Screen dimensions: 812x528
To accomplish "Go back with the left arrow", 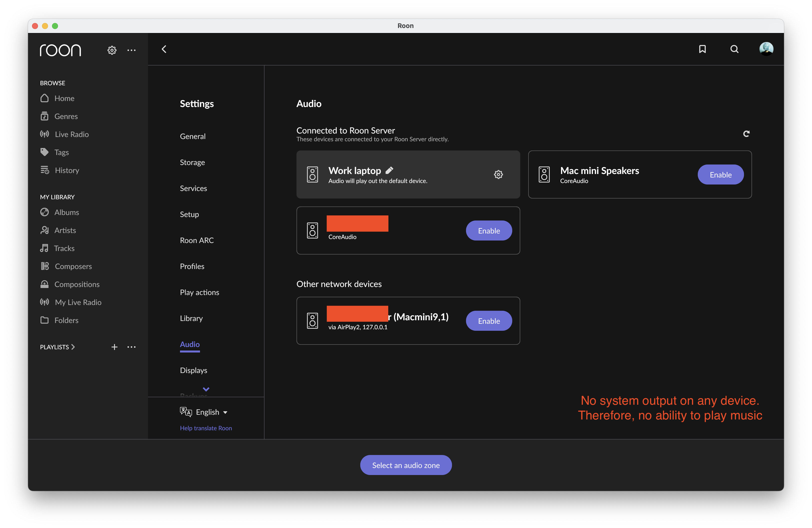I will tap(164, 49).
